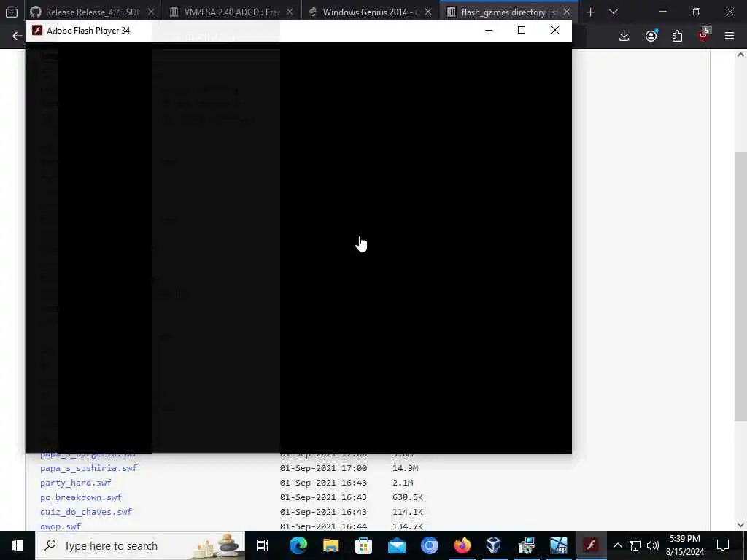Open the Firefox downloads panel
The image size is (747, 560).
[x=624, y=36]
